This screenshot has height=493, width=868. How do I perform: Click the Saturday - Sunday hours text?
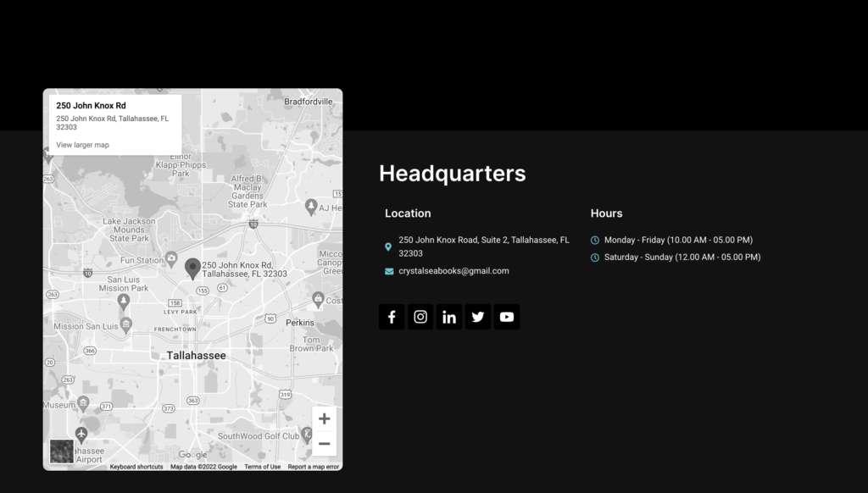[x=682, y=258]
